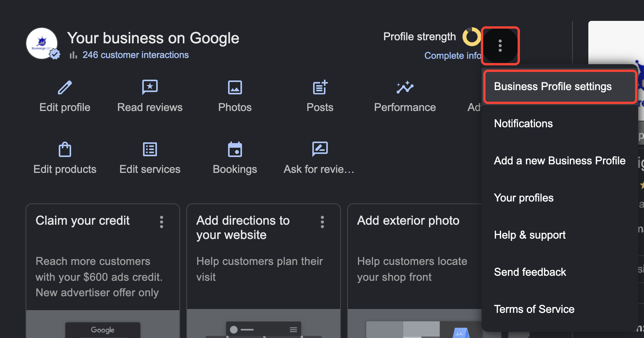Click Add exterior photo card title
This screenshot has width=644, height=338.
click(409, 221)
